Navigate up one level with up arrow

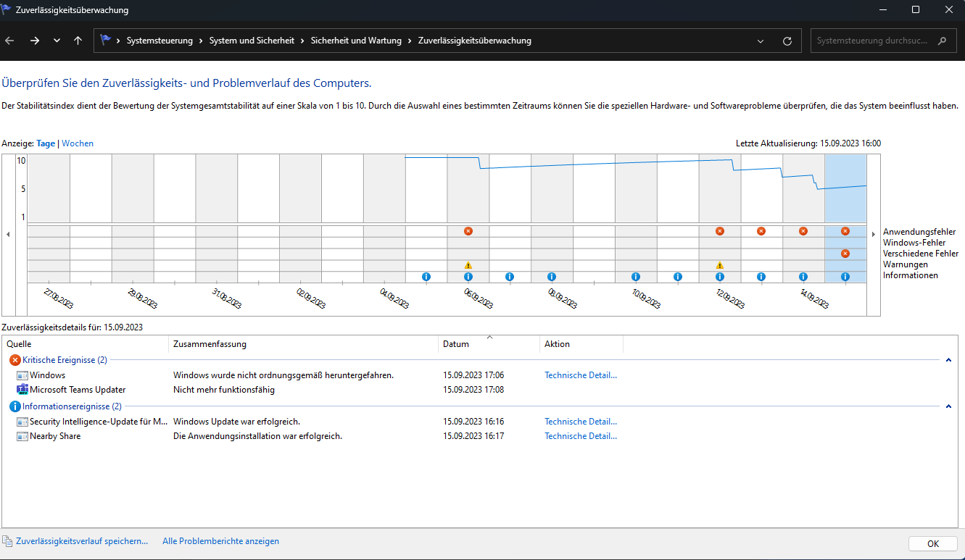[x=78, y=41]
